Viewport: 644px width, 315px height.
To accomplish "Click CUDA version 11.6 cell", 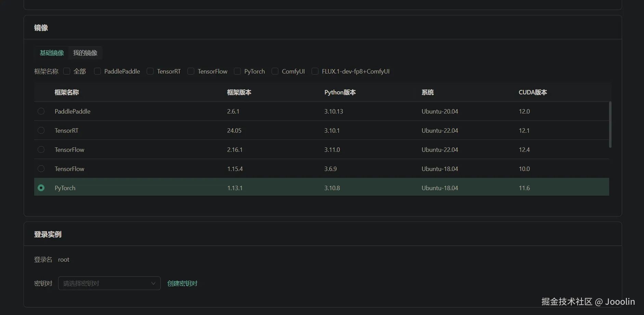I will (524, 188).
